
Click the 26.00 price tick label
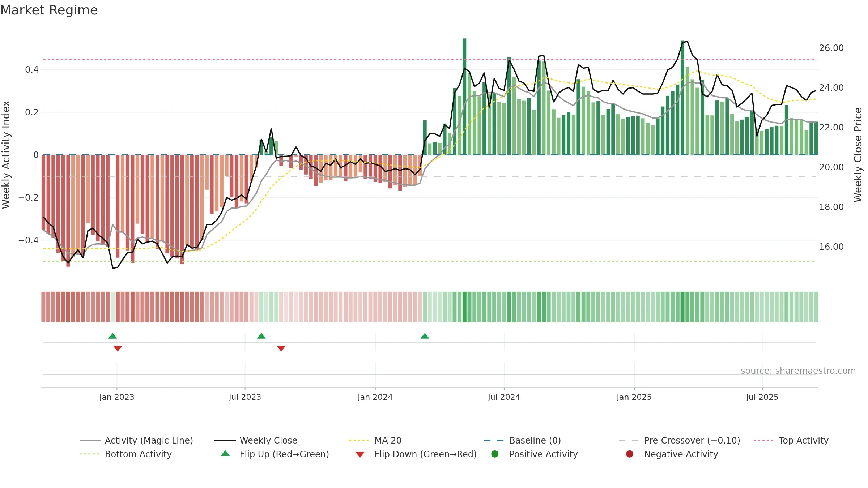click(x=831, y=48)
